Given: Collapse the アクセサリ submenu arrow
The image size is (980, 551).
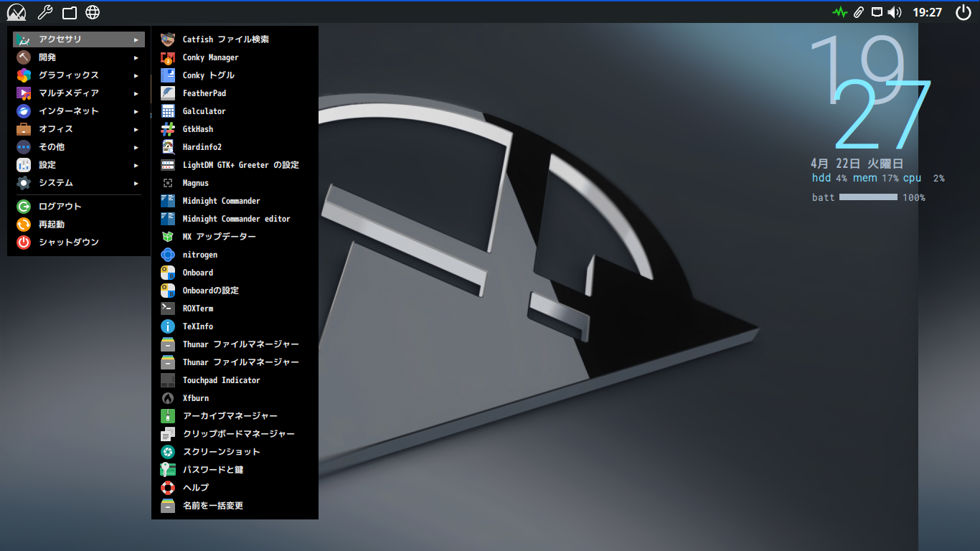Looking at the screenshot, I should [136, 39].
